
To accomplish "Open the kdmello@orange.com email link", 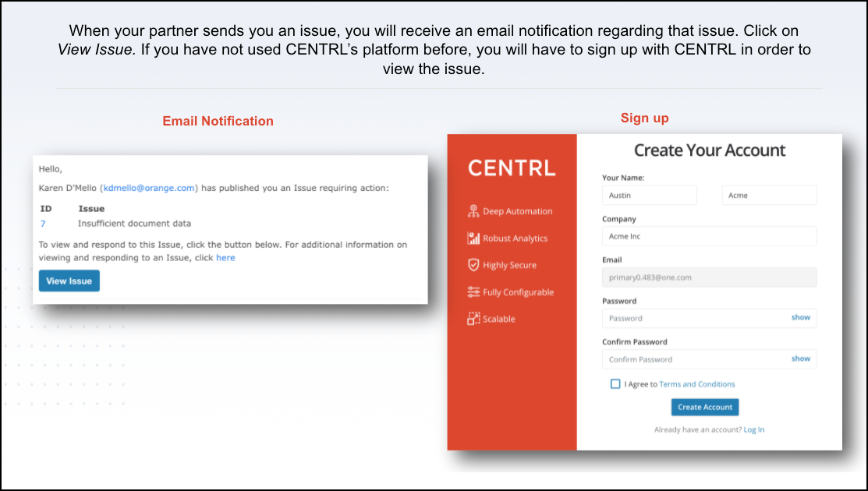I will [x=149, y=188].
